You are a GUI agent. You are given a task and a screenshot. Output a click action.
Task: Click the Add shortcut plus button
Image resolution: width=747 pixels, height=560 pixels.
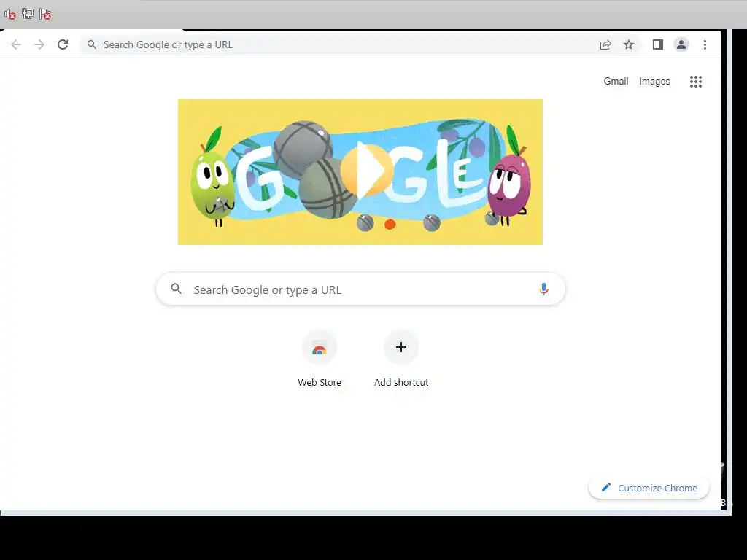[x=401, y=348]
